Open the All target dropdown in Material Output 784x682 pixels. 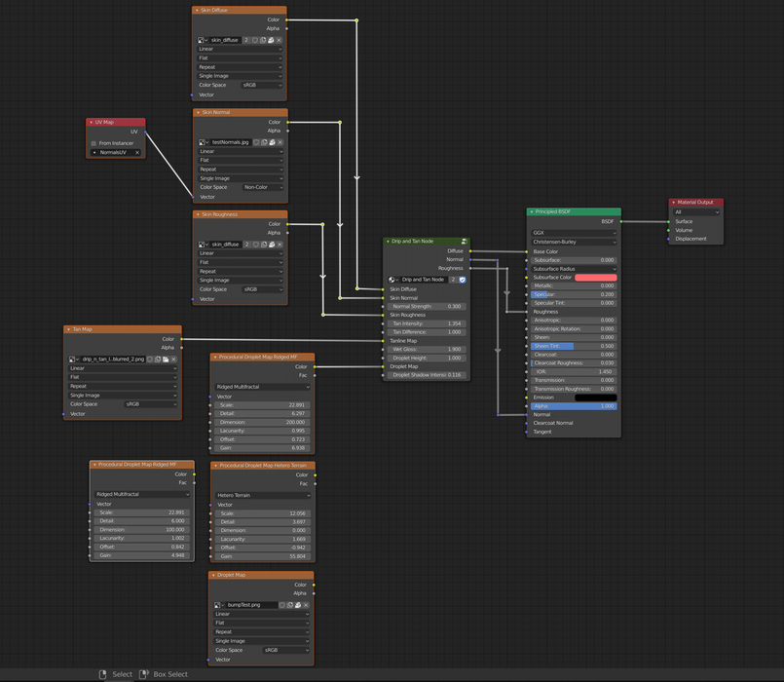click(695, 211)
